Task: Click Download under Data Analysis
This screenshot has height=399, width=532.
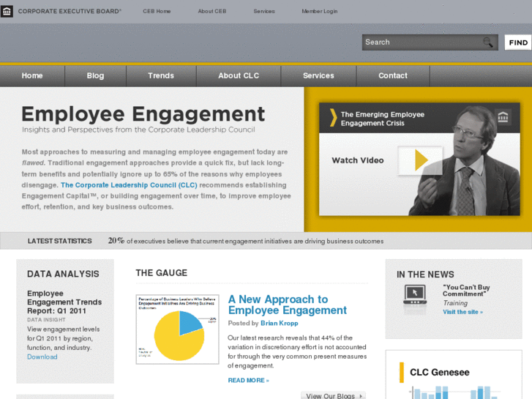Action: [42, 357]
